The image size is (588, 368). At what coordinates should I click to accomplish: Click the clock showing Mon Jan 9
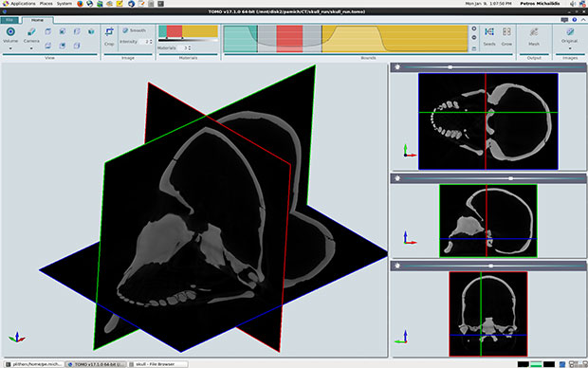click(488, 4)
